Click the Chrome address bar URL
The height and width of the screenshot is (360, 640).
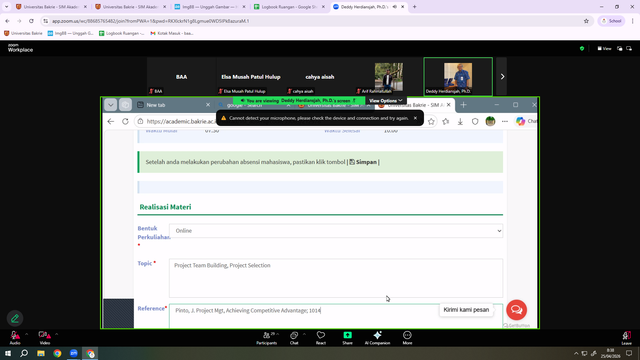coord(150,21)
